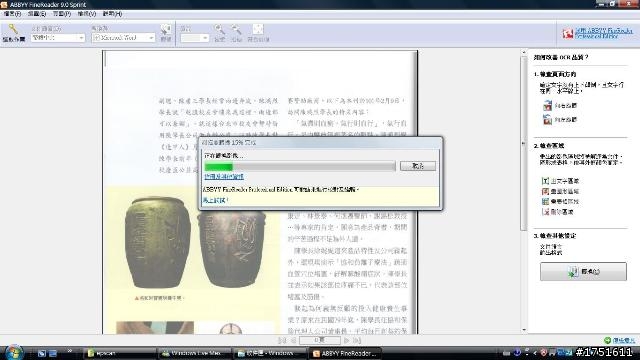Screen dimensions: 640x360
Task: Go to last page arrow
Action: click(x=357, y=340)
